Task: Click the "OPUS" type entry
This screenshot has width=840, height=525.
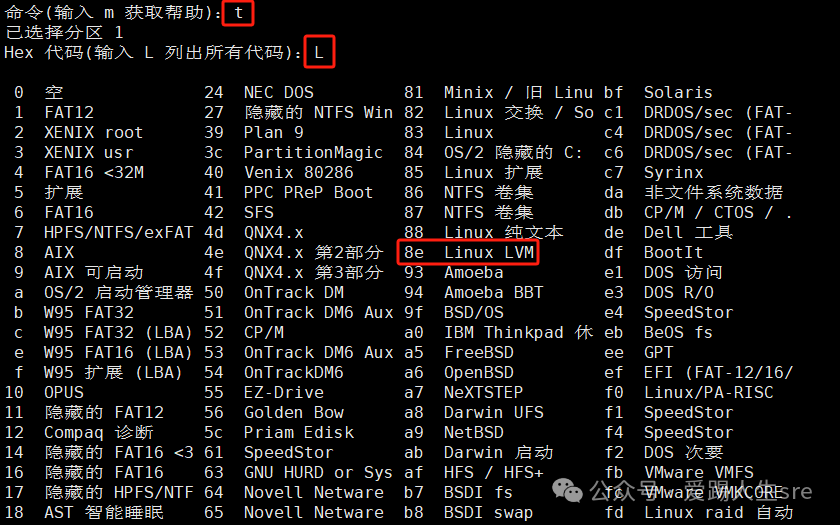Action: [64, 393]
